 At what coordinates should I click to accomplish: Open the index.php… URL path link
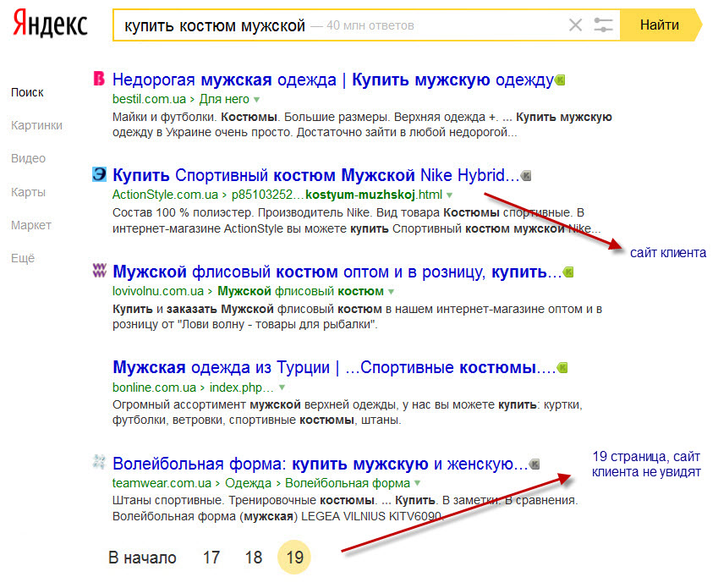(242, 387)
